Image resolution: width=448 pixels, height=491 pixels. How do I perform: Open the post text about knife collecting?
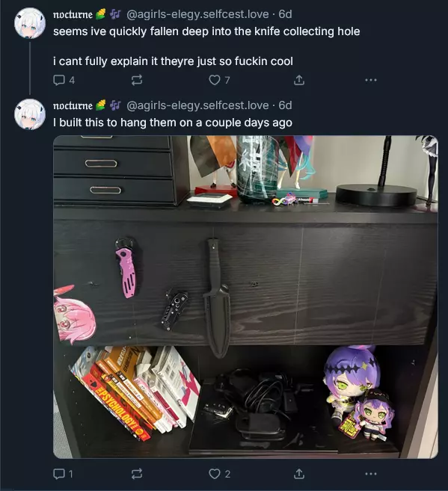[x=206, y=46]
